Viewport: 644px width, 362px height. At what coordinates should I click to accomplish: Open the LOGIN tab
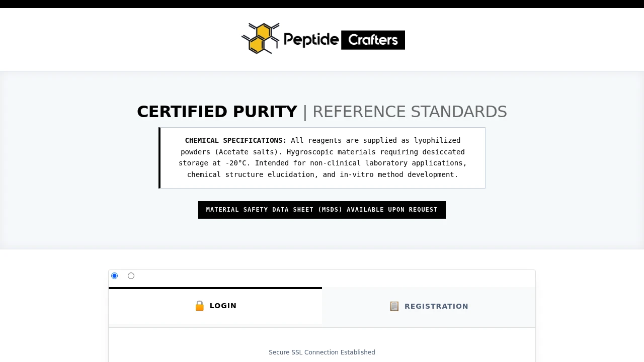coord(215,306)
